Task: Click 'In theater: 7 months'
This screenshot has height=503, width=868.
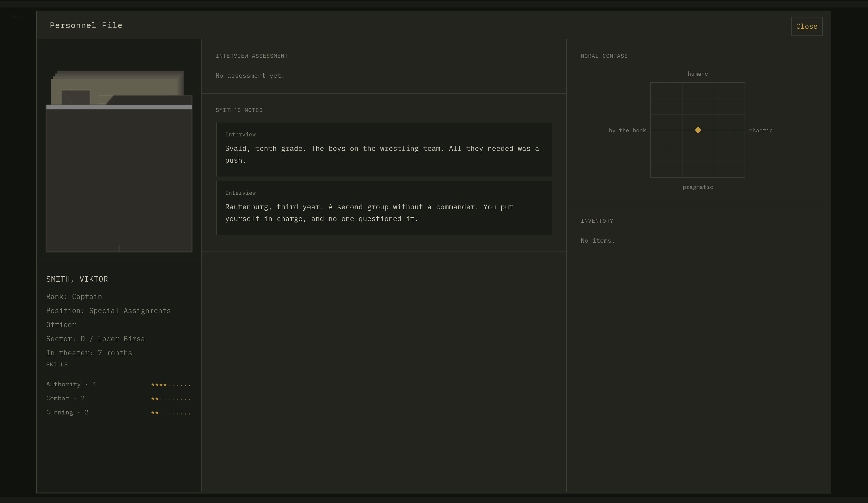Action: click(89, 353)
